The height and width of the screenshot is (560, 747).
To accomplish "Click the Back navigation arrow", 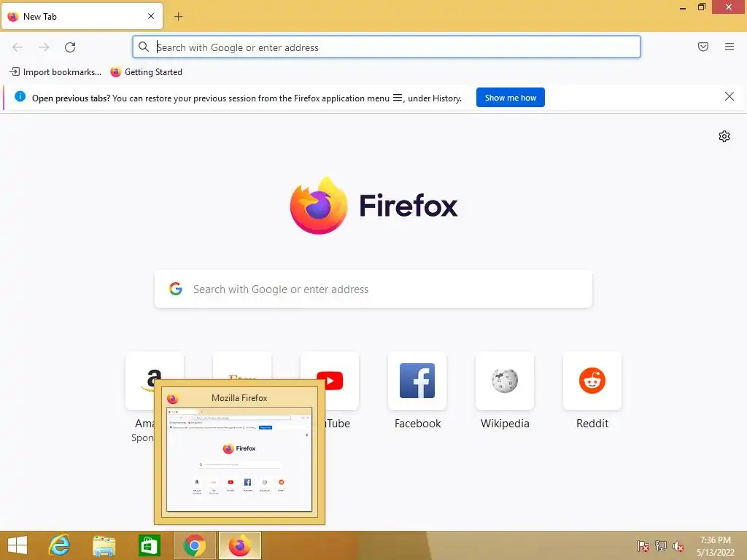I will click(x=18, y=47).
